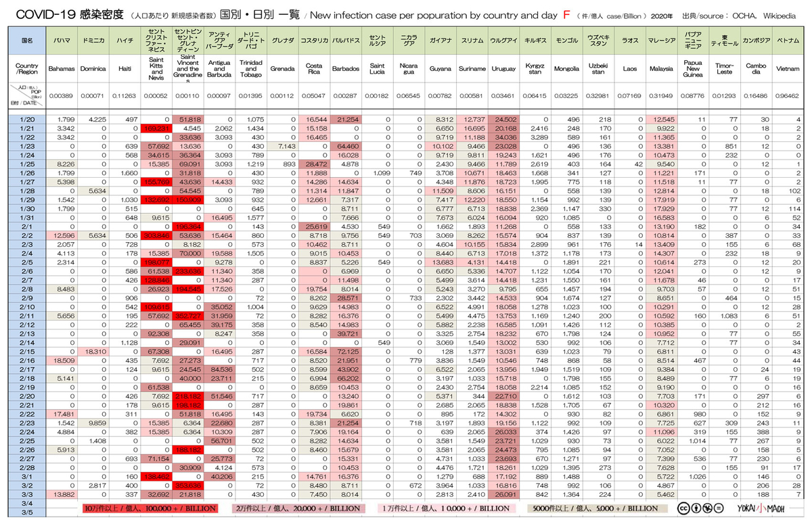
Task: Click the source text OCHA, Wikipedia
Action: 765,15
